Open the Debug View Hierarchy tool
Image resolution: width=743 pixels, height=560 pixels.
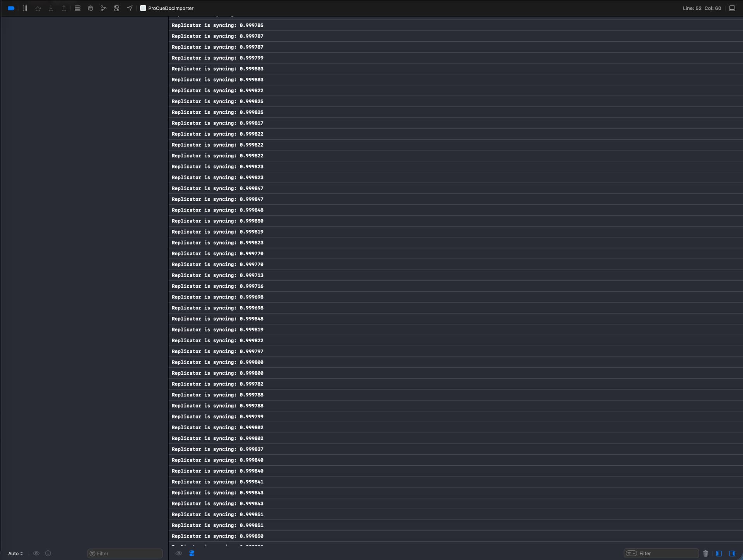point(77,8)
